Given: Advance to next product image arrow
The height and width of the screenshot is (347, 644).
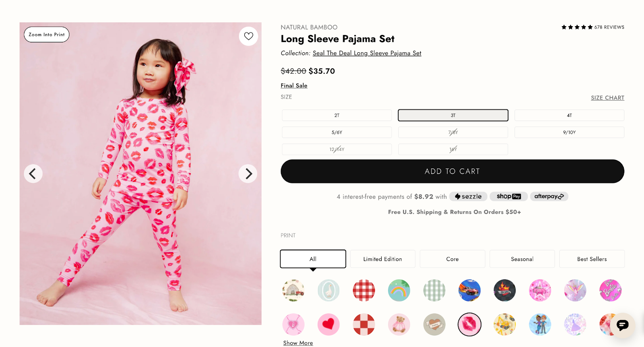Looking at the screenshot, I should (x=248, y=174).
